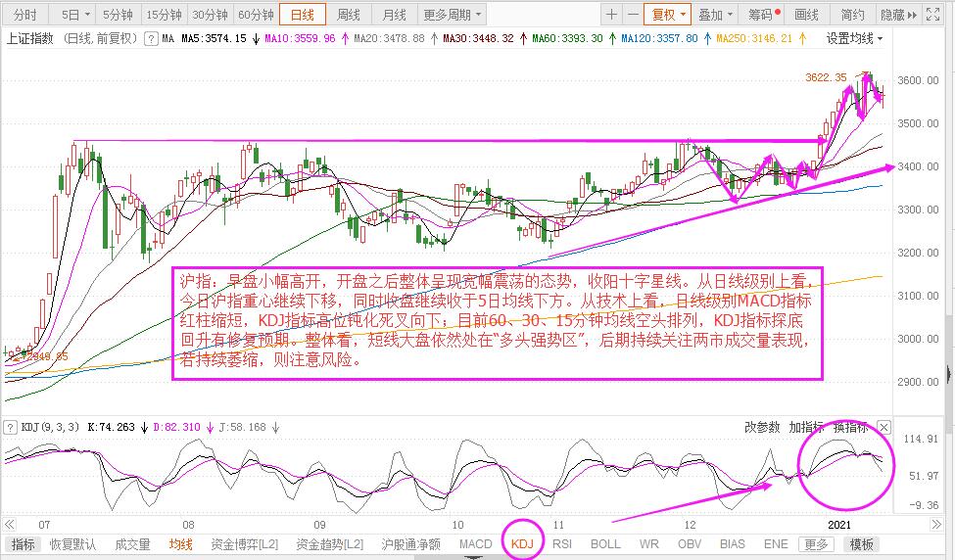
Task: Click 简约 simple mode button
Action: pos(853,15)
